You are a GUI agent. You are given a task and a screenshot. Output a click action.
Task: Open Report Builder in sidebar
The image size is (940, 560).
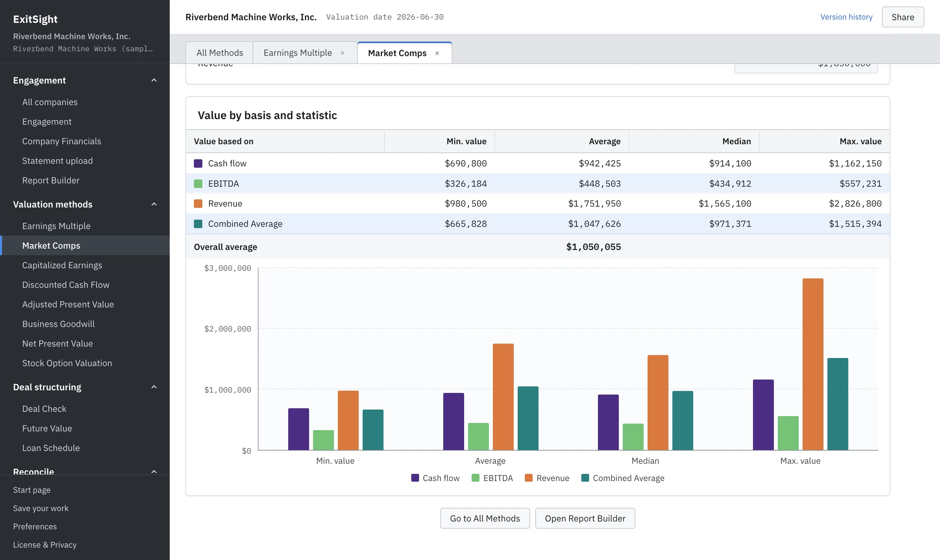tap(85, 180)
